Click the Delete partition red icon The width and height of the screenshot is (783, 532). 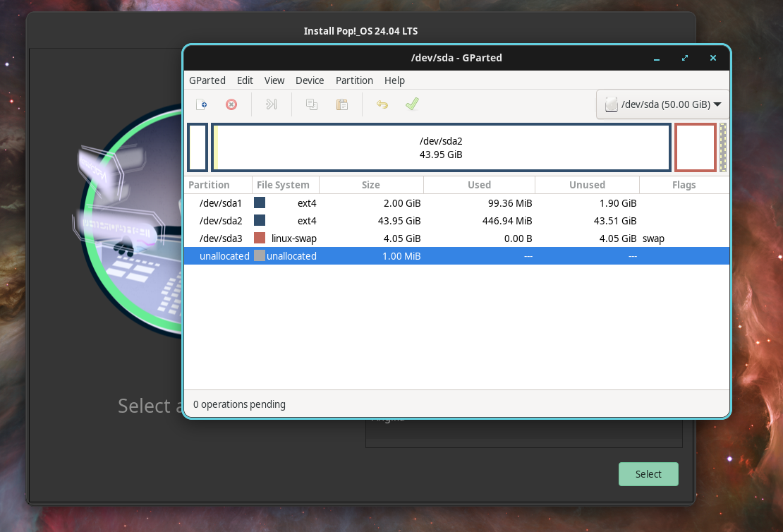(x=231, y=104)
